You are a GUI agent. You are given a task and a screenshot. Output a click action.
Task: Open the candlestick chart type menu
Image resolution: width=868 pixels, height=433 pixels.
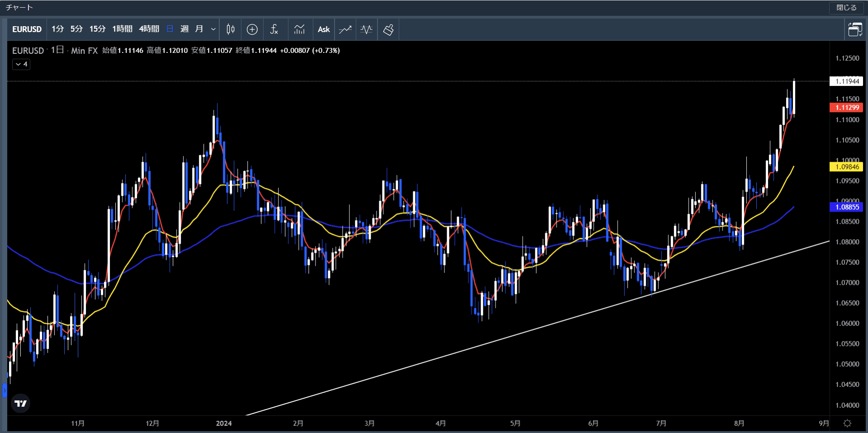231,29
